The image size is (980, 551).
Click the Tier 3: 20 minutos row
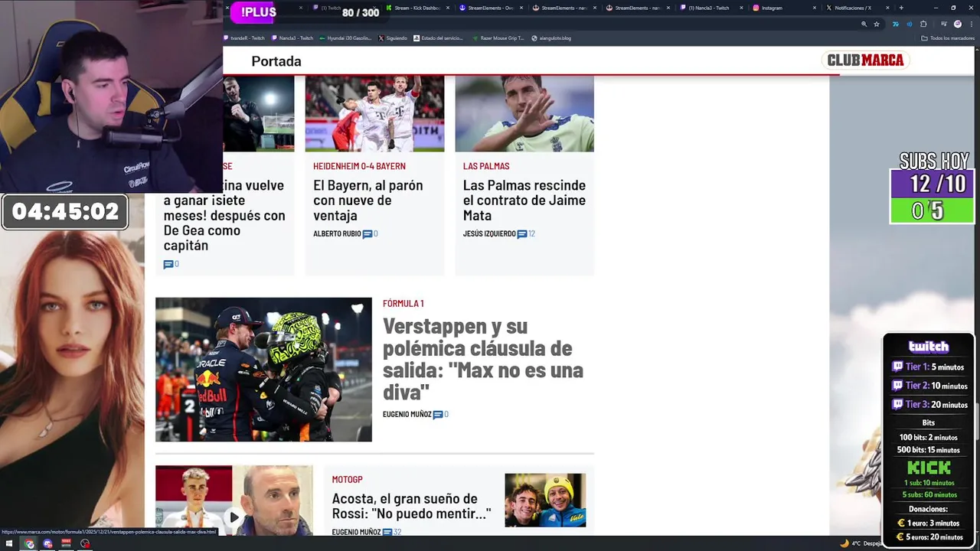929,405
